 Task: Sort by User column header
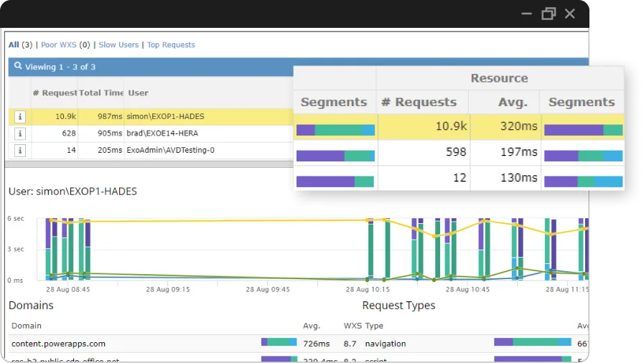[x=138, y=93]
